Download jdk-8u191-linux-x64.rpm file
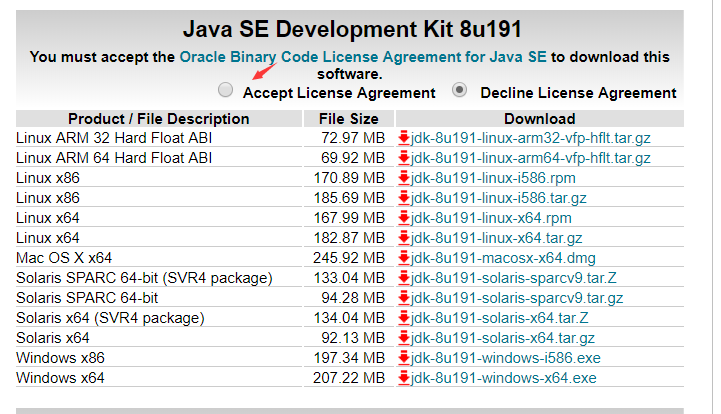The width and height of the screenshot is (721, 414). tap(491, 218)
